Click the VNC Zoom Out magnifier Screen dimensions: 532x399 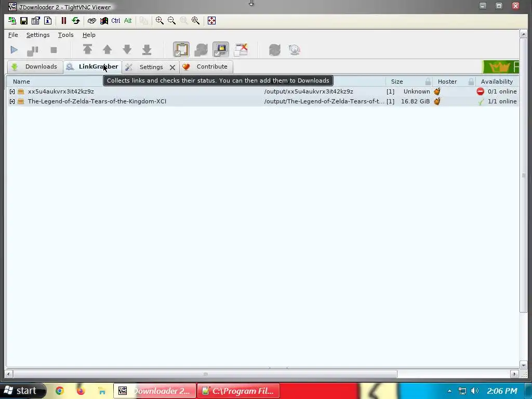point(171,21)
